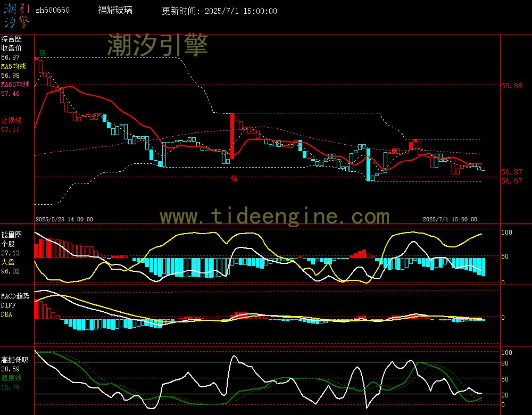Image resolution: width=532 pixels, height=415 pixels.
Task: Click the red 强 marker on the chart
Action: pos(234,178)
